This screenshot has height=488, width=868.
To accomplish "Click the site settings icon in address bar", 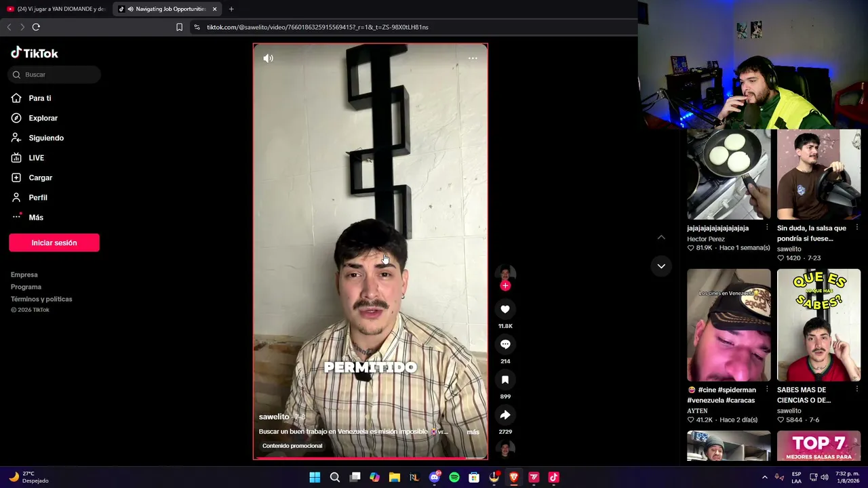I will (197, 27).
